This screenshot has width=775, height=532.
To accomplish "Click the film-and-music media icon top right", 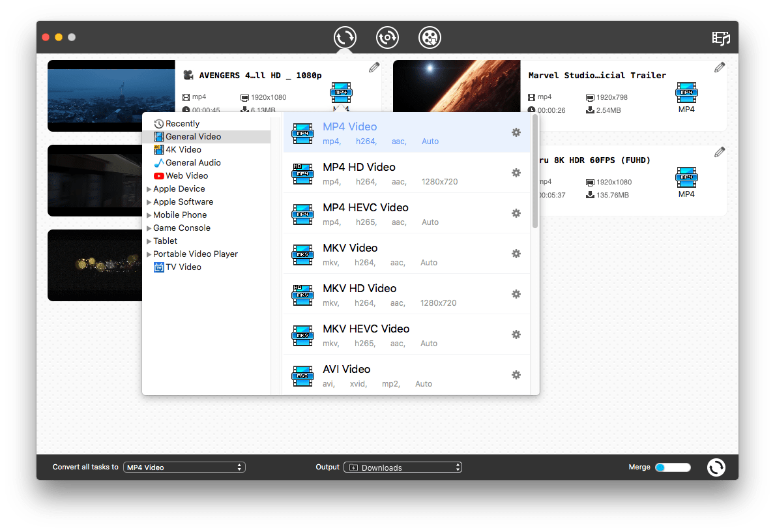I will 721,38.
